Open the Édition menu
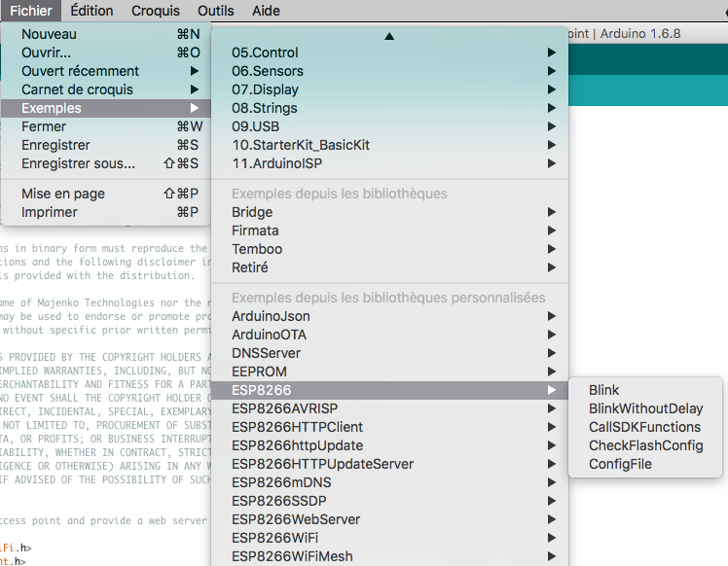Image resolution: width=728 pixels, height=566 pixels. click(x=91, y=11)
